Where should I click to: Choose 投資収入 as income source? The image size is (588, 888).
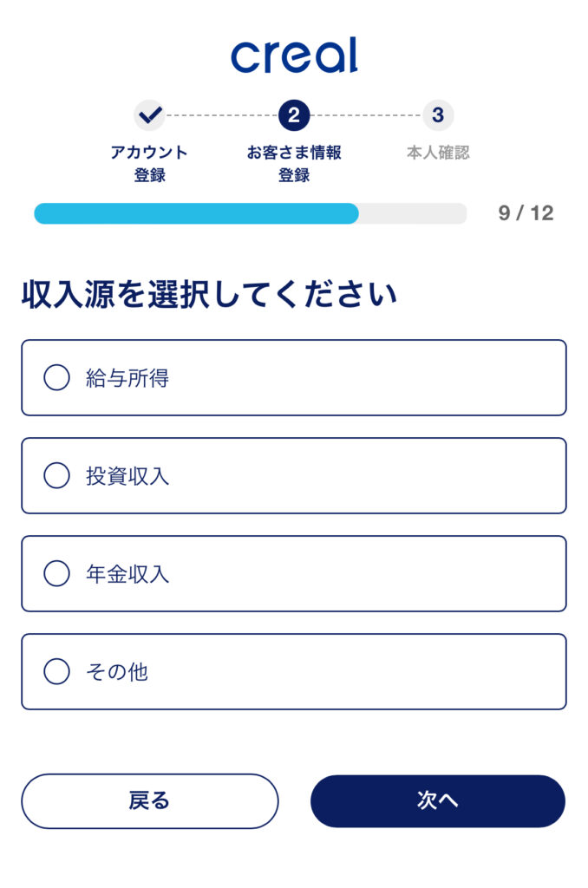(x=57, y=476)
